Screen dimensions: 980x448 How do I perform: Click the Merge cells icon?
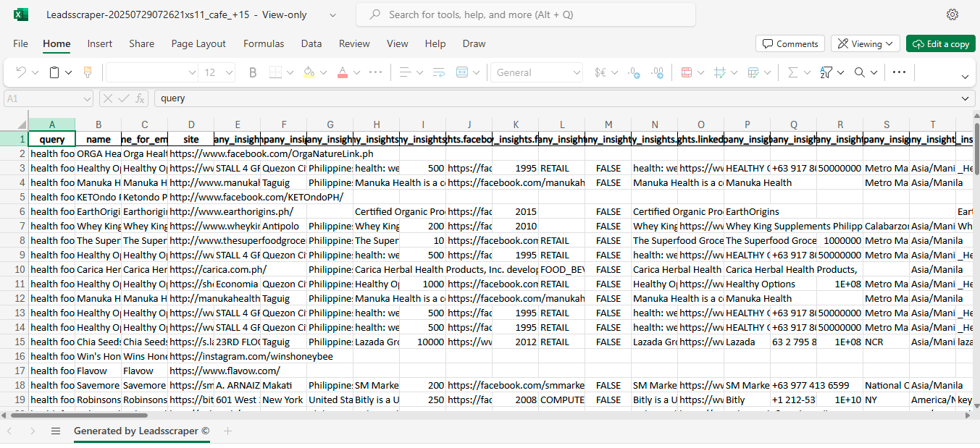(x=462, y=72)
